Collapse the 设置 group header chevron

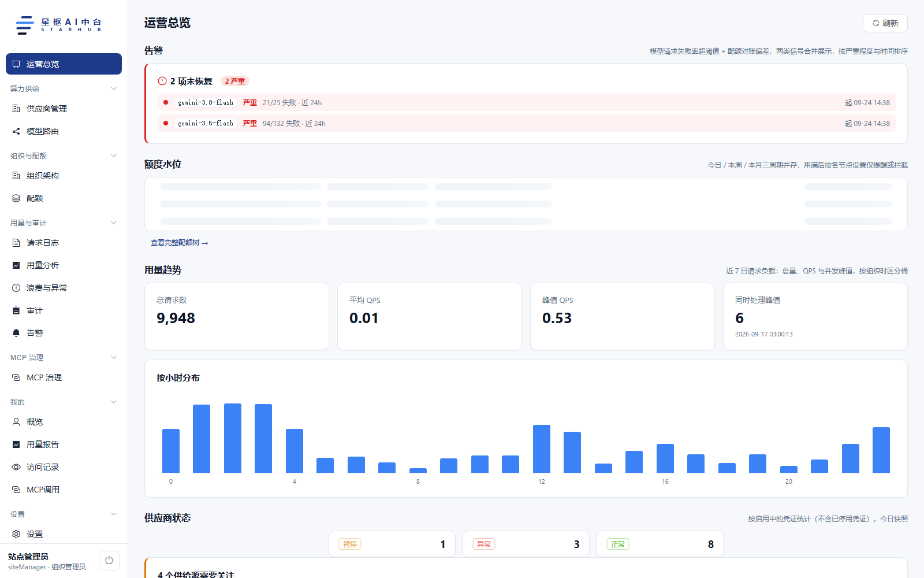(114, 514)
